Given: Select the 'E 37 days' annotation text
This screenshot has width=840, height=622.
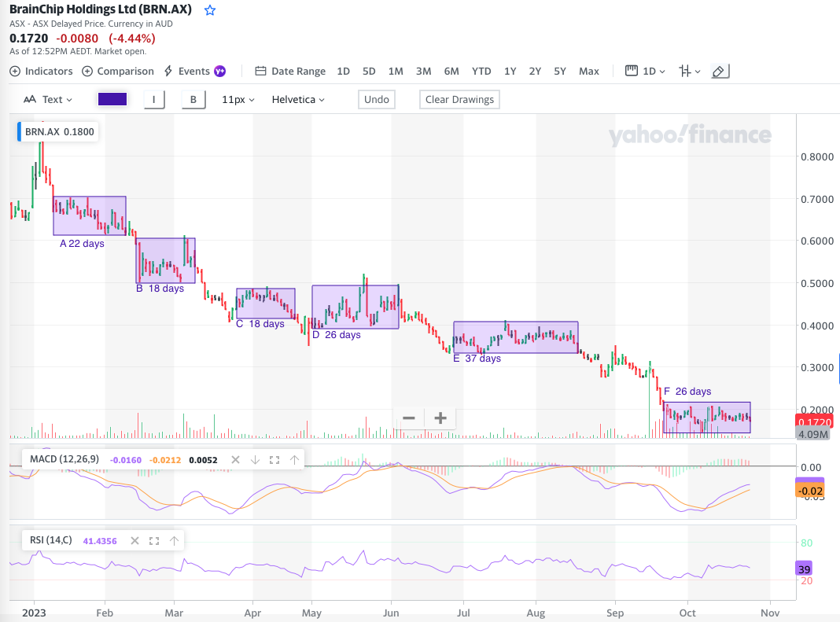Looking at the screenshot, I should tap(477, 359).
